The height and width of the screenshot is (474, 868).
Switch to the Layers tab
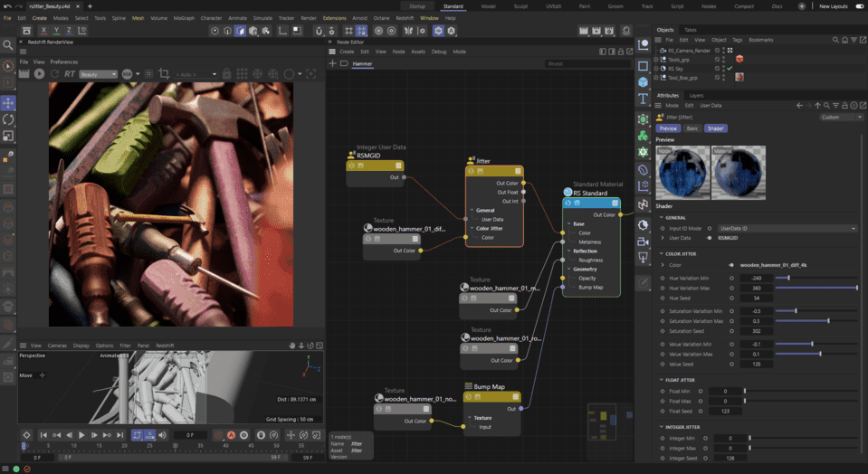[x=696, y=95]
